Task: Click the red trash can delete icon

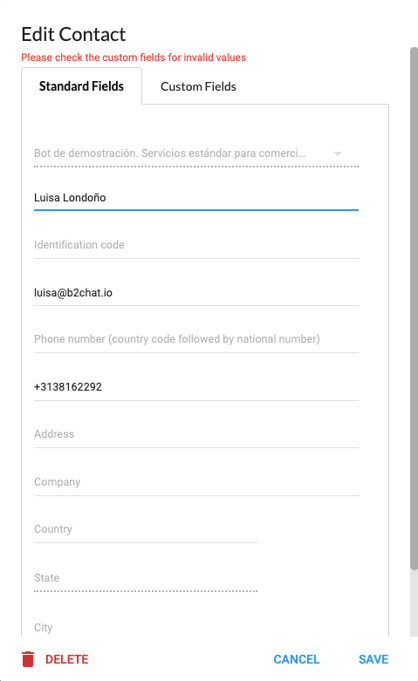Action: coord(28,659)
